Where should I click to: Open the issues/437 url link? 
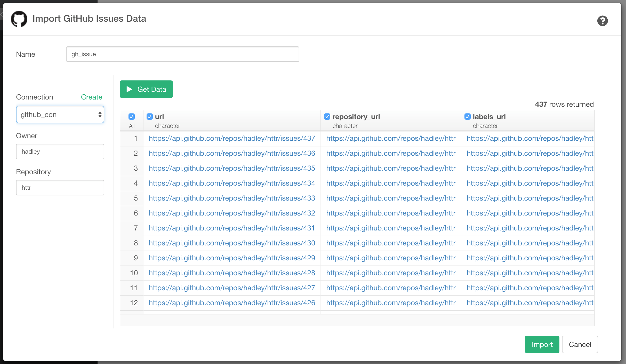232,138
